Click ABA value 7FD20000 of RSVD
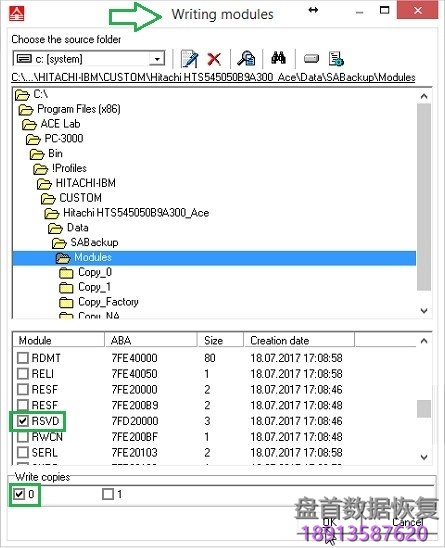Viewport: 445px width, 548px height. click(x=135, y=421)
